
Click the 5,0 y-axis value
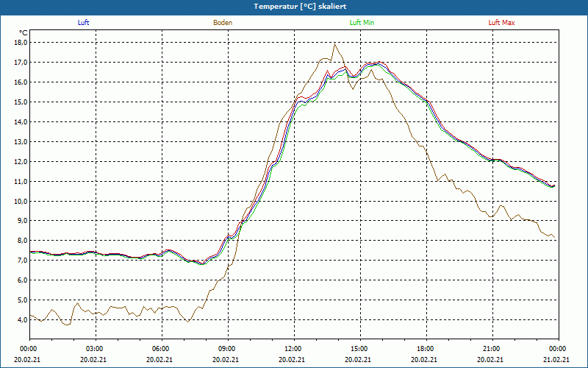24,300
